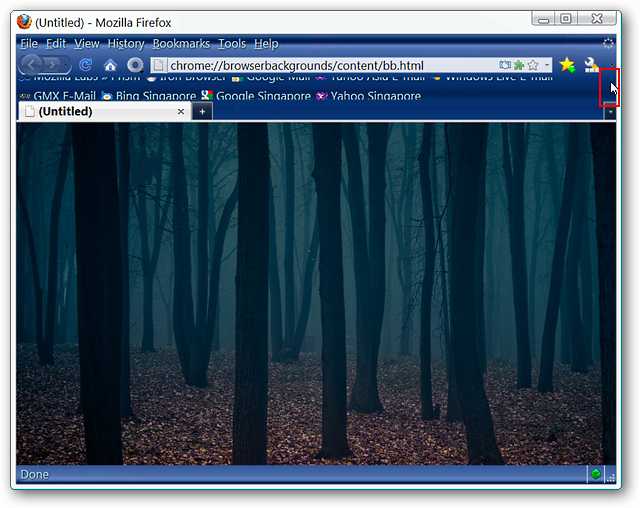Minimize the Firefox window
Image resolution: width=640 pixels, height=508 pixels.
pos(543,19)
